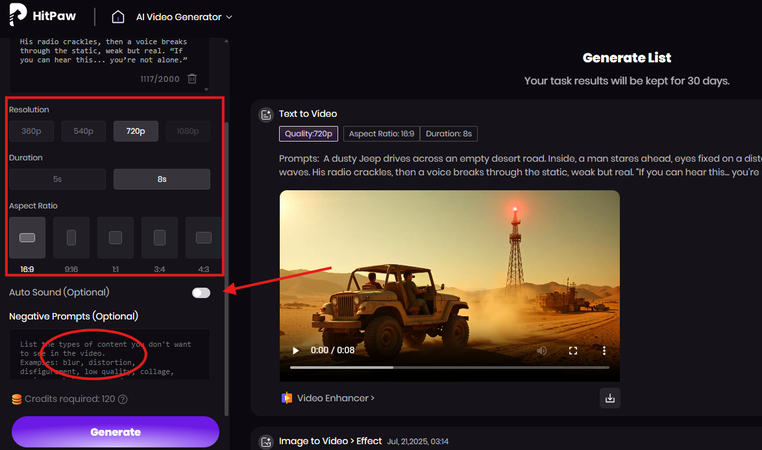
Task: Pick 3:4 aspect ratio
Action: 159,238
